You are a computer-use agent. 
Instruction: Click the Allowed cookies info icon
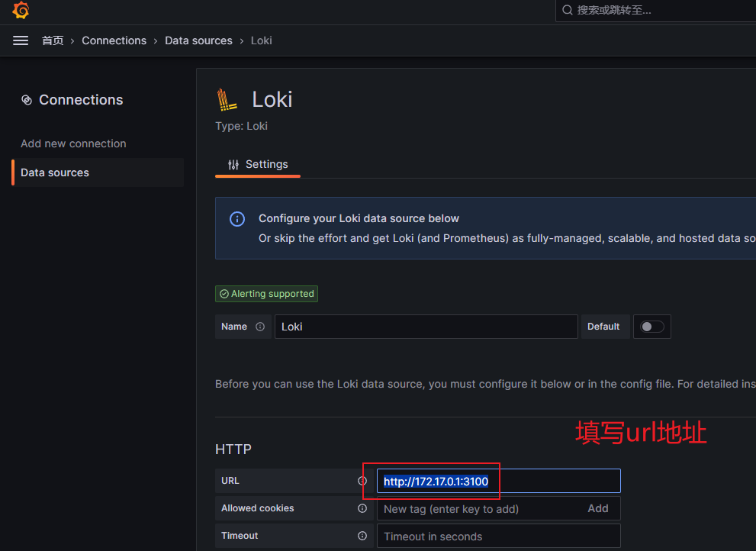coord(362,508)
